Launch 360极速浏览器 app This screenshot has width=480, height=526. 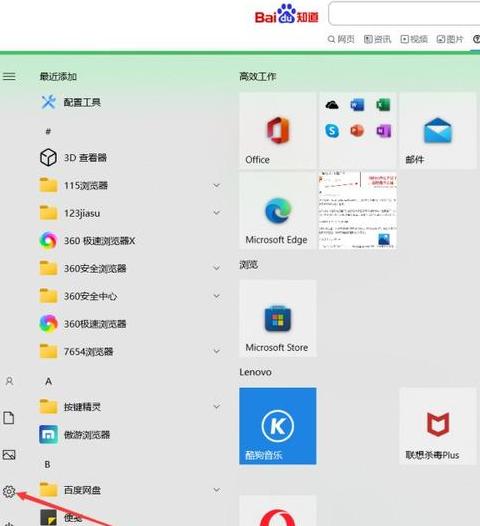tap(83, 324)
